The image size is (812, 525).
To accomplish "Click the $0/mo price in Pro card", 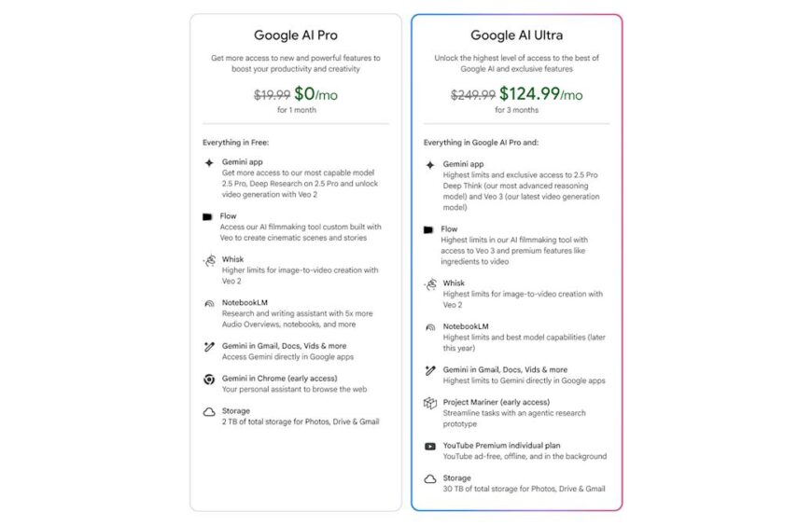I will click(x=315, y=94).
